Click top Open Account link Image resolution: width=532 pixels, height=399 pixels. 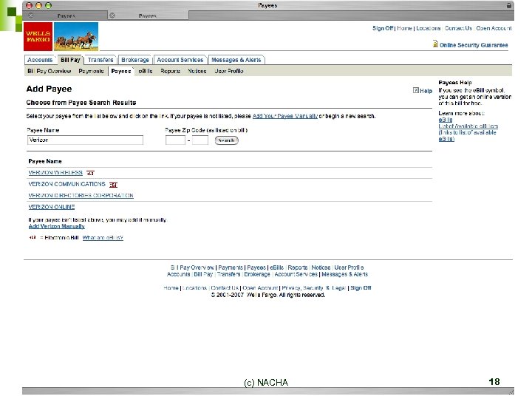[x=494, y=28]
